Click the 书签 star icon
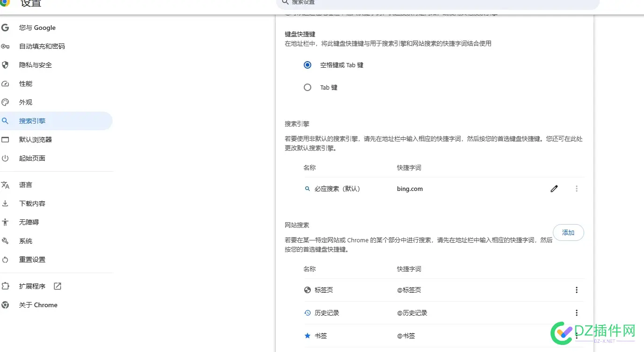This screenshot has height=352, width=644. [x=307, y=336]
